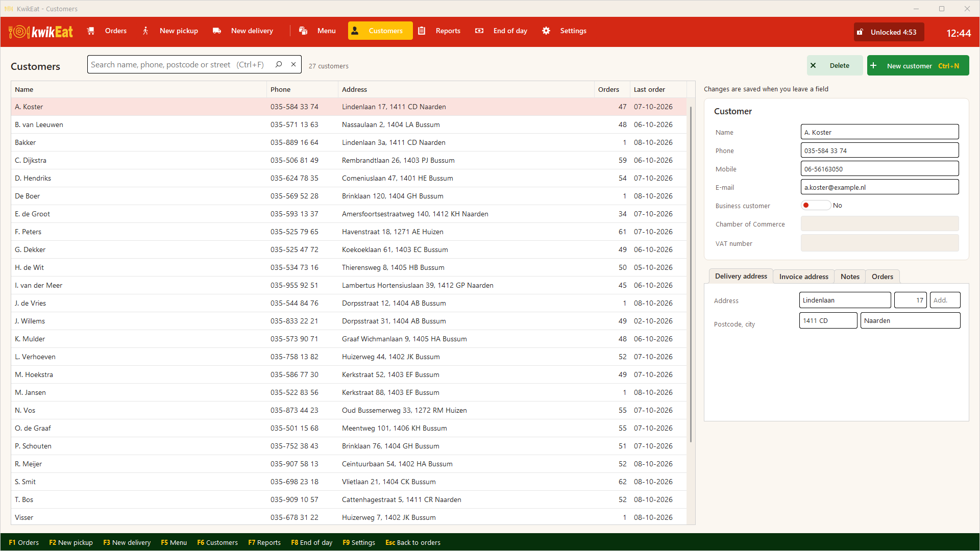Click New customer button label
Screen dimensions: 980x551
pos(909,66)
